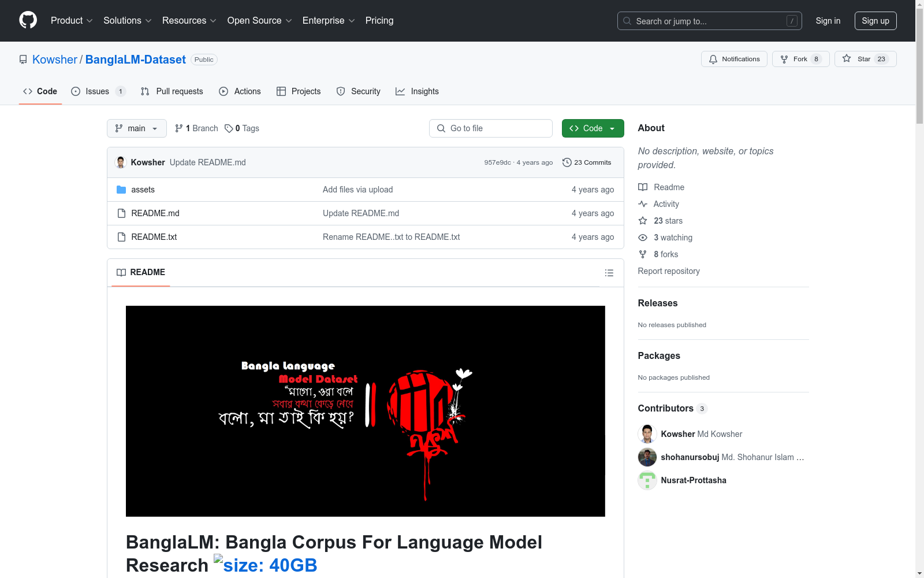Open the Releases section heading
This screenshot has height=578, width=924.
[658, 303]
